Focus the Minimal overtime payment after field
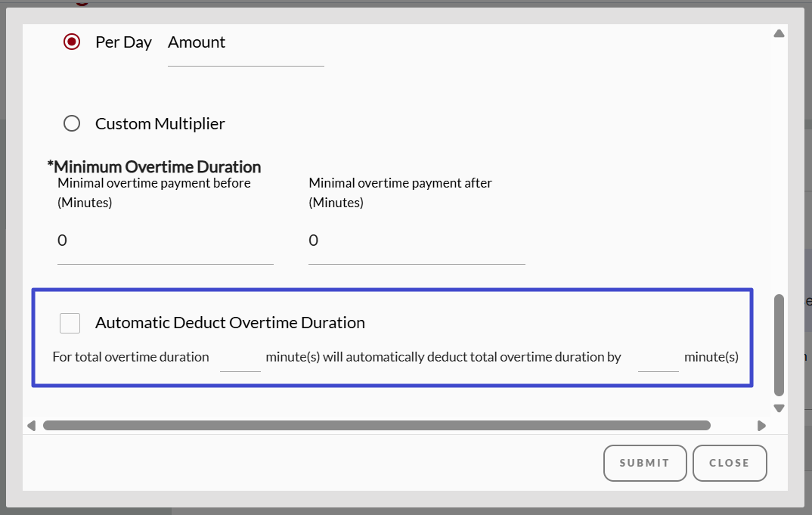The height and width of the screenshot is (515, 812). [416, 241]
